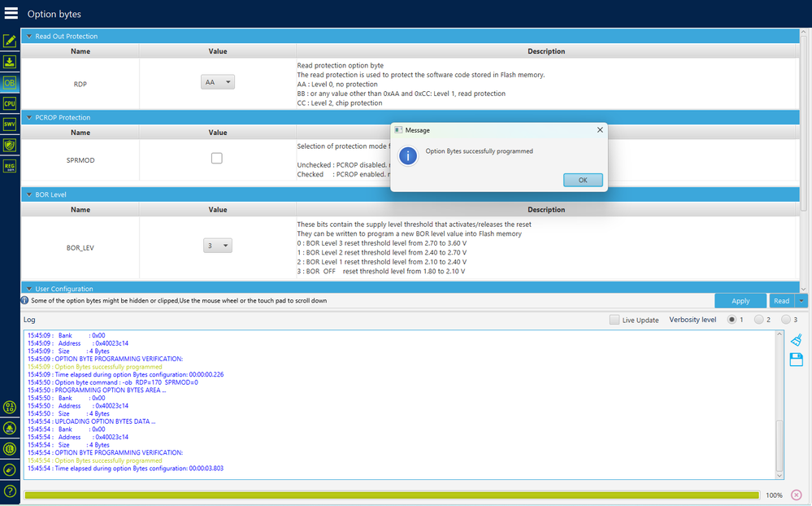Screen dimensions: 812x506
Task: Open the RDP value dropdown showing AA
Action: pos(218,82)
